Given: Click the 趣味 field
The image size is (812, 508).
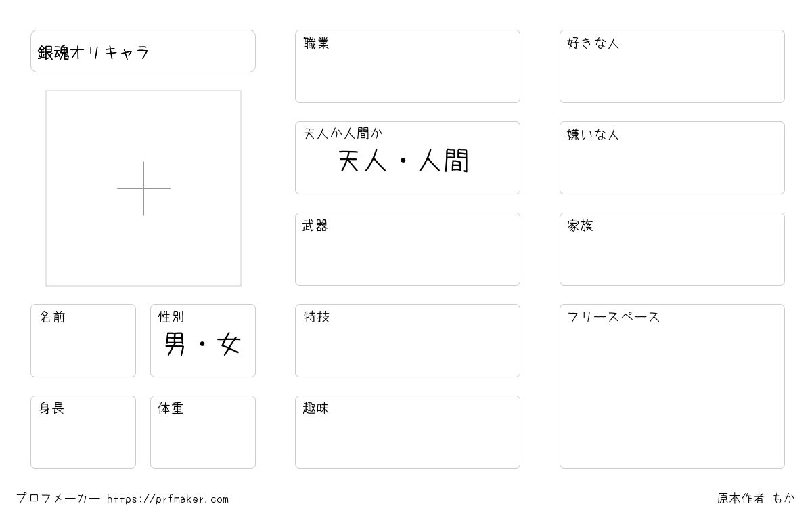Looking at the screenshot, I should click(x=407, y=432).
